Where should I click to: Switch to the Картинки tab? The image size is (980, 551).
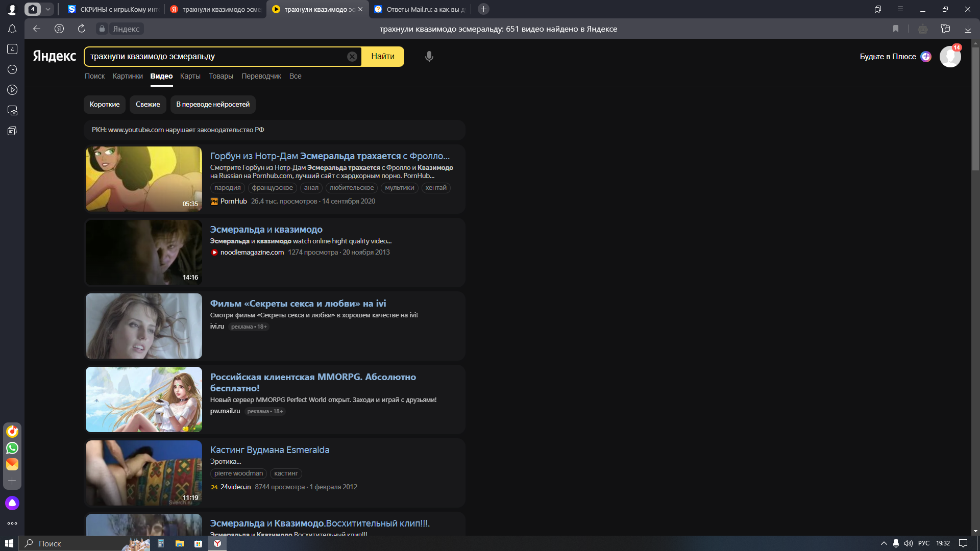128,76
